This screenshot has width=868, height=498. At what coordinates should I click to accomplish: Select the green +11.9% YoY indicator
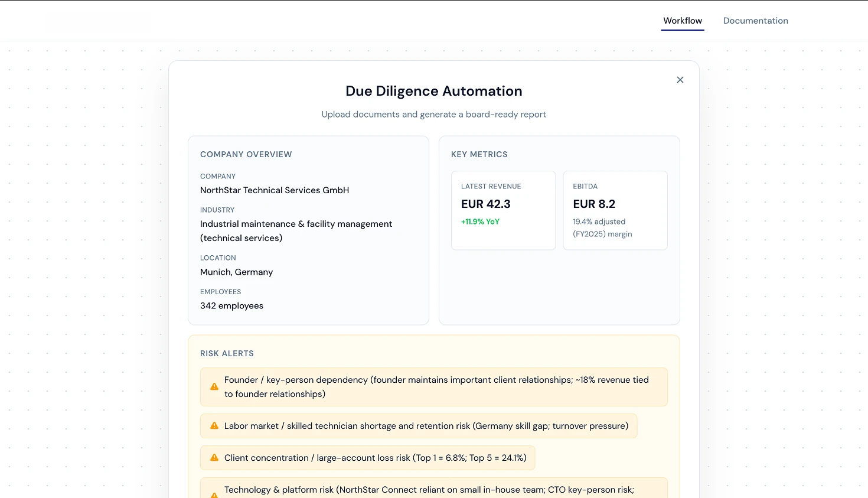(480, 222)
